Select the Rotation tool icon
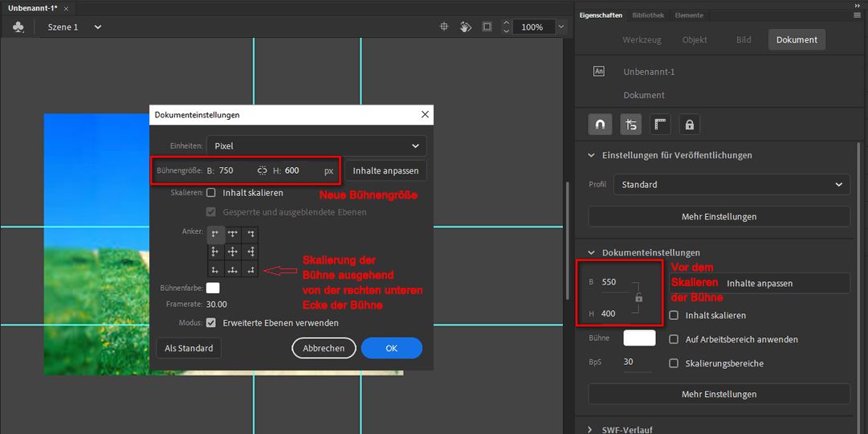 click(x=466, y=27)
